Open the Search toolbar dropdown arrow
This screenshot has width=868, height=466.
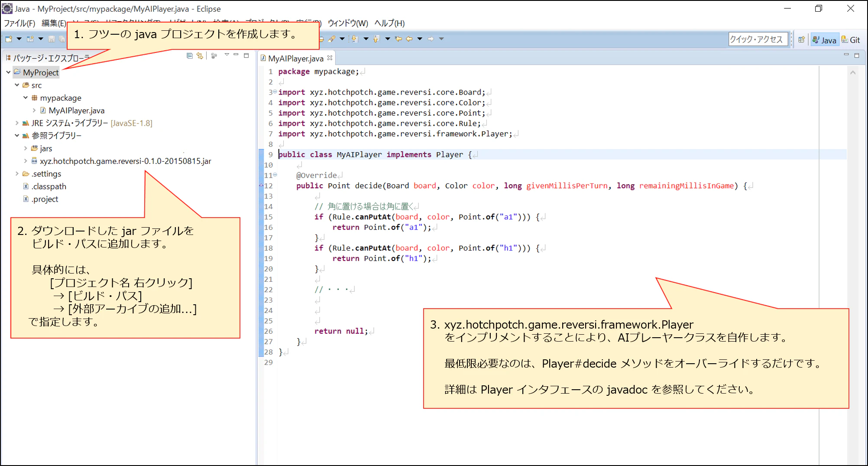pos(342,39)
